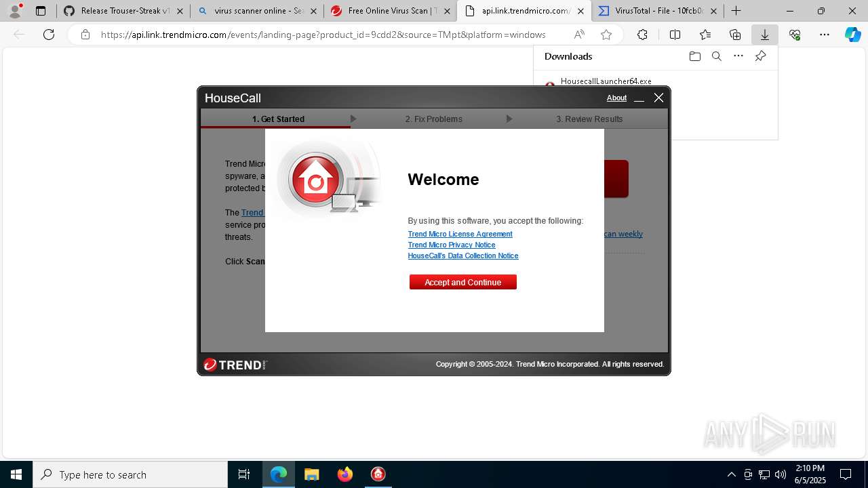Open Browser essentials icon
868x488 pixels.
pos(795,35)
